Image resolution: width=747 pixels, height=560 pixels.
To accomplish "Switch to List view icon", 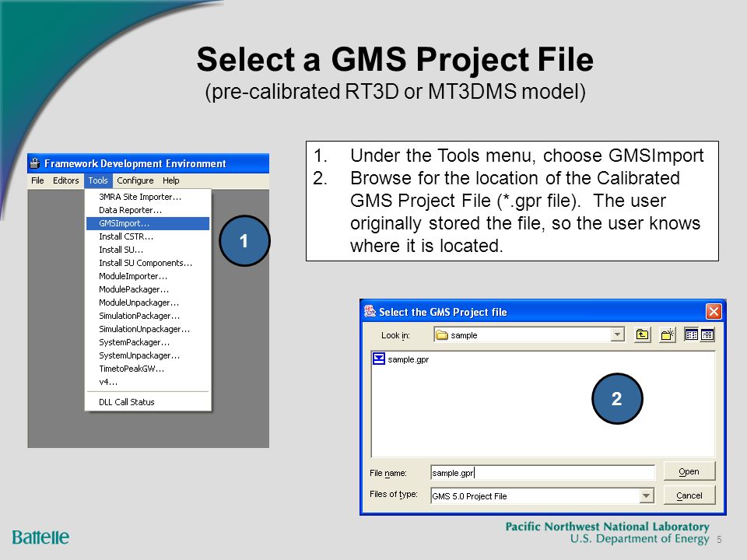I will click(x=691, y=334).
